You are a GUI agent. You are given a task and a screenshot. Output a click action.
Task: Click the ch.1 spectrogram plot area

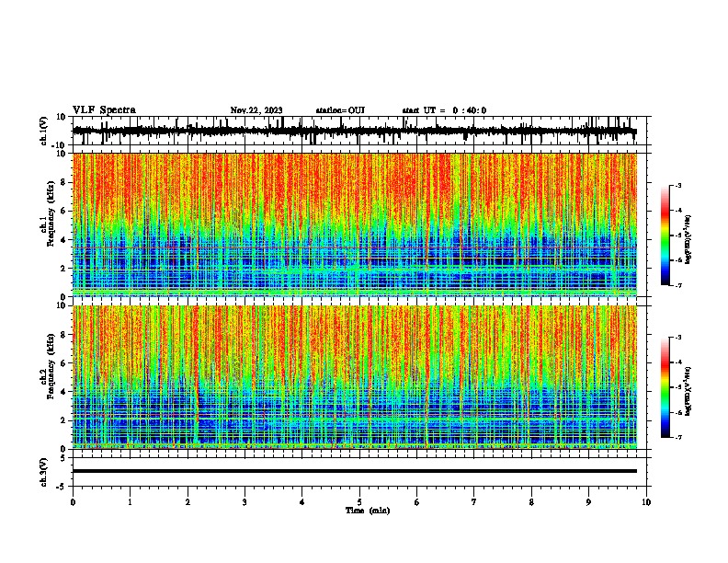355,224
